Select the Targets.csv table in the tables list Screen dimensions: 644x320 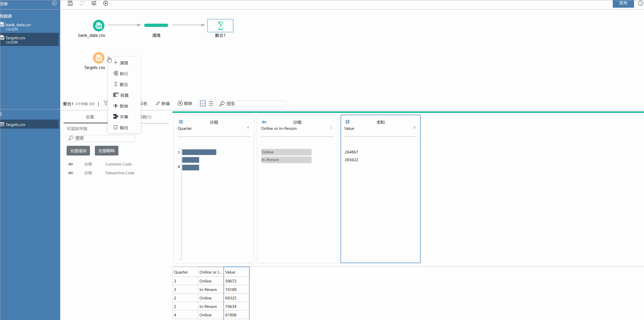29,124
